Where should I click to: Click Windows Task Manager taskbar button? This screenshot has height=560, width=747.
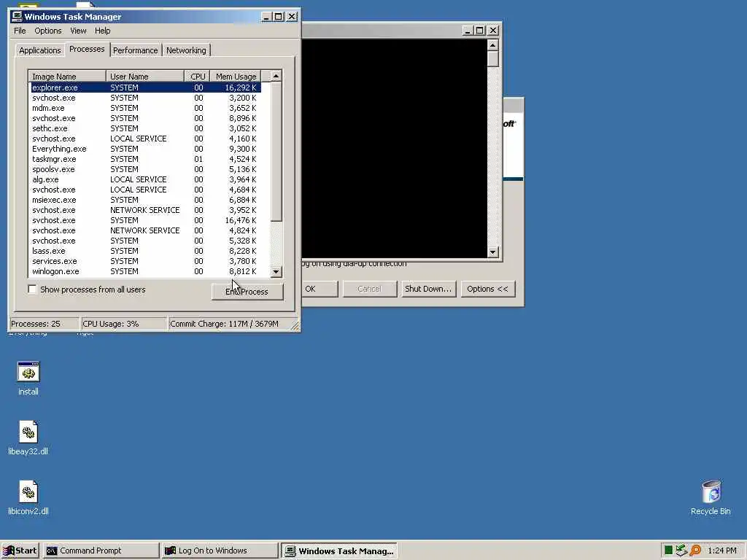[x=338, y=551]
